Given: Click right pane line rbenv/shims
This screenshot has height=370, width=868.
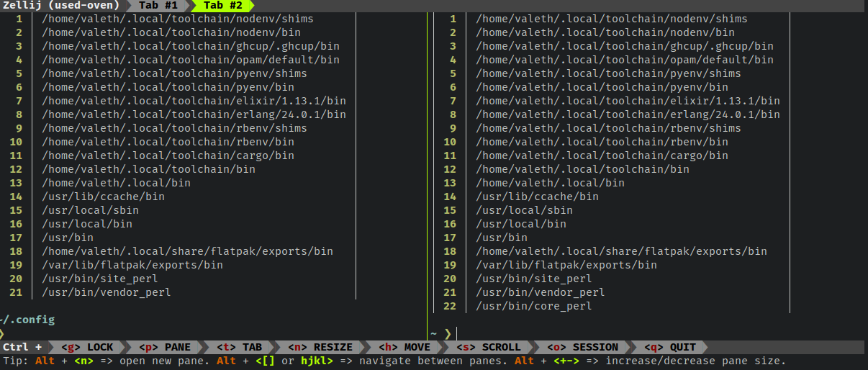Looking at the screenshot, I should (x=609, y=128).
